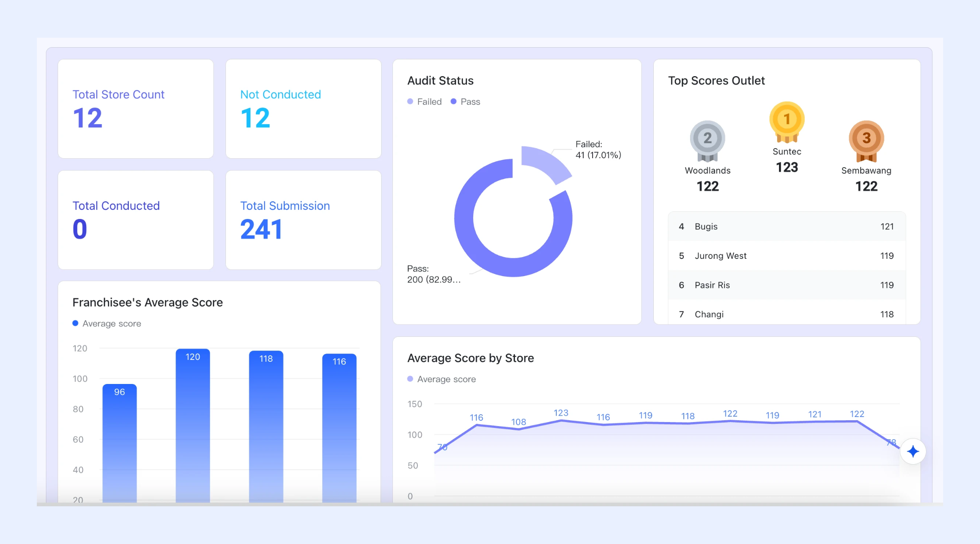The width and height of the screenshot is (980, 544).
Task: Toggle the Pass legend in Audit Status
Action: click(465, 102)
